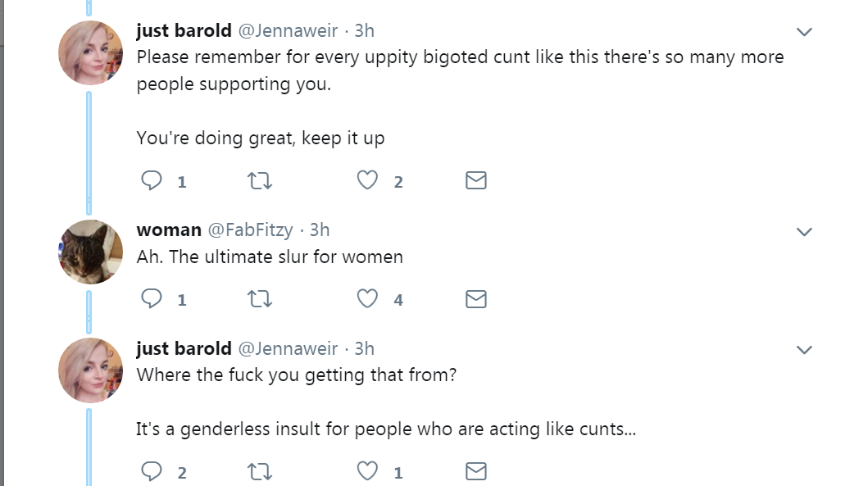The height and width of the screenshot is (486, 868).
Task: Expand options chevron on FabFitzy's tweet
Action: [x=804, y=232]
